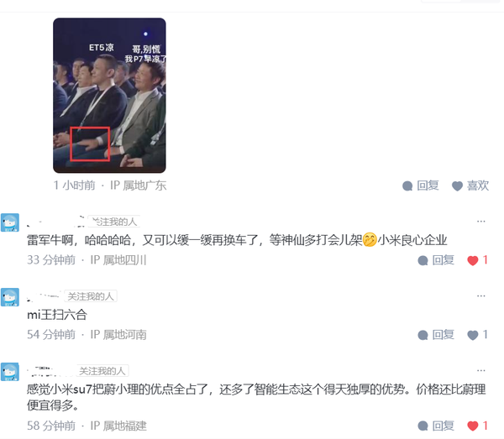Like the Guangdong image comment with the heart
The image size is (504, 439).
[x=470, y=186]
